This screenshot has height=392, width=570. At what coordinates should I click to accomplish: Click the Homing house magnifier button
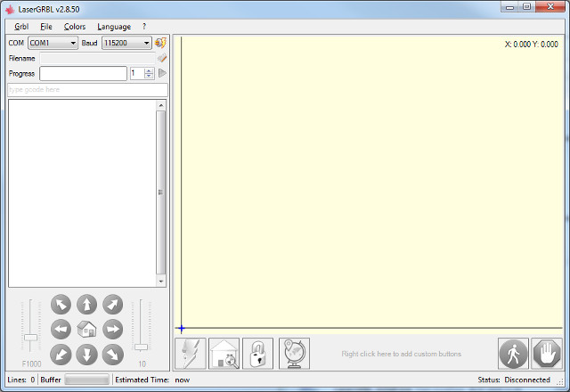(x=224, y=354)
